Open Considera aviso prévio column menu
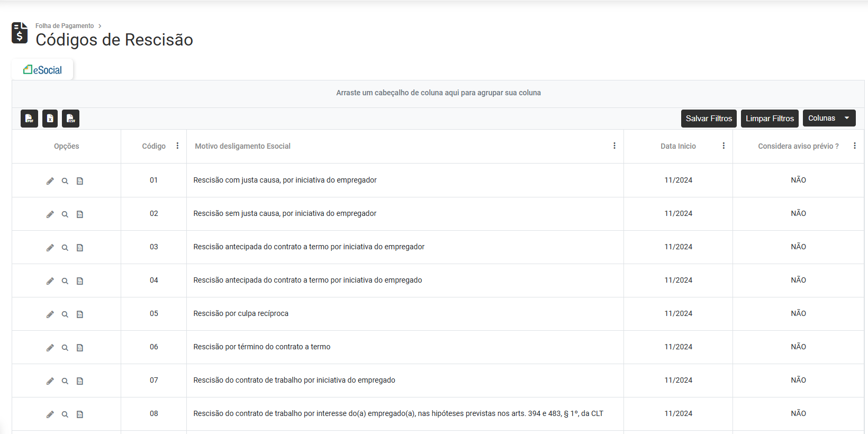This screenshot has height=434, width=868. click(x=854, y=146)
